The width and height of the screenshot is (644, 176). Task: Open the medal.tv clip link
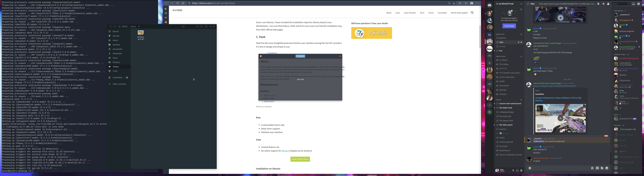point(555,86)
